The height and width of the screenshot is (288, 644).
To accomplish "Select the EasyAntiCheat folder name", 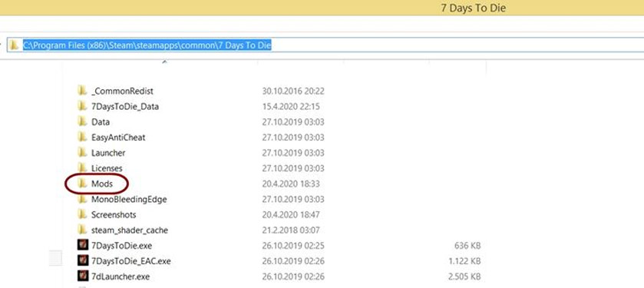I will pyautogui.click(x=118, y=137).
